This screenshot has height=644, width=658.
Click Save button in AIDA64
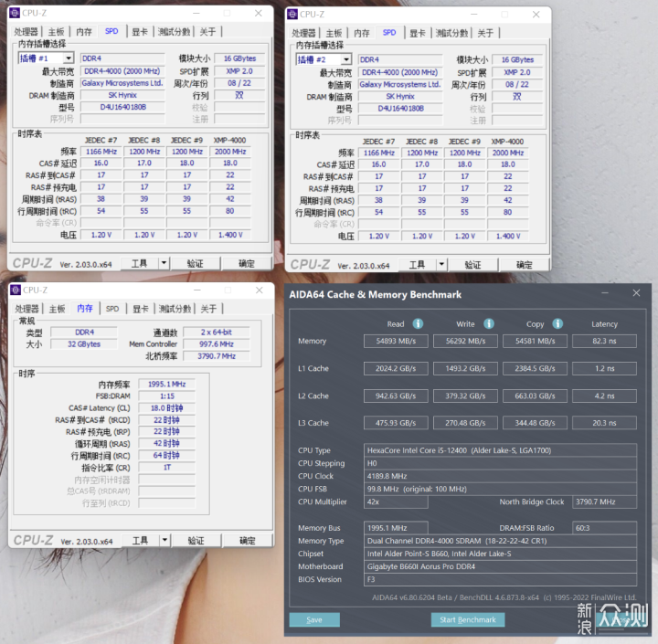point(314,619)
